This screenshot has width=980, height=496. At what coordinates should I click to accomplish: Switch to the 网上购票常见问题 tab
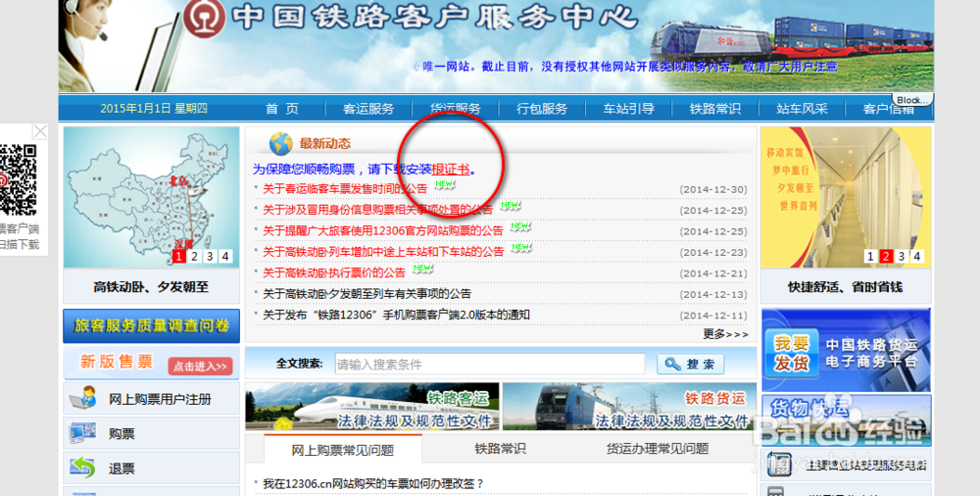click(342, 449)
